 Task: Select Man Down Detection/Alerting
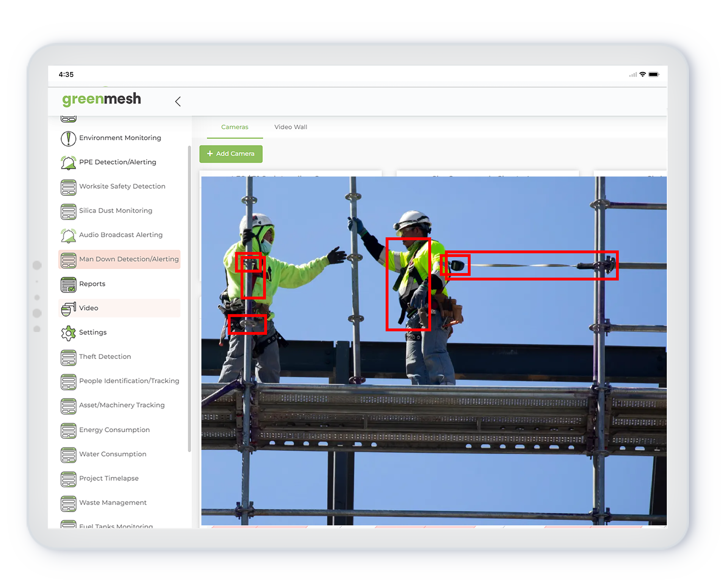[x=129, y=259]
